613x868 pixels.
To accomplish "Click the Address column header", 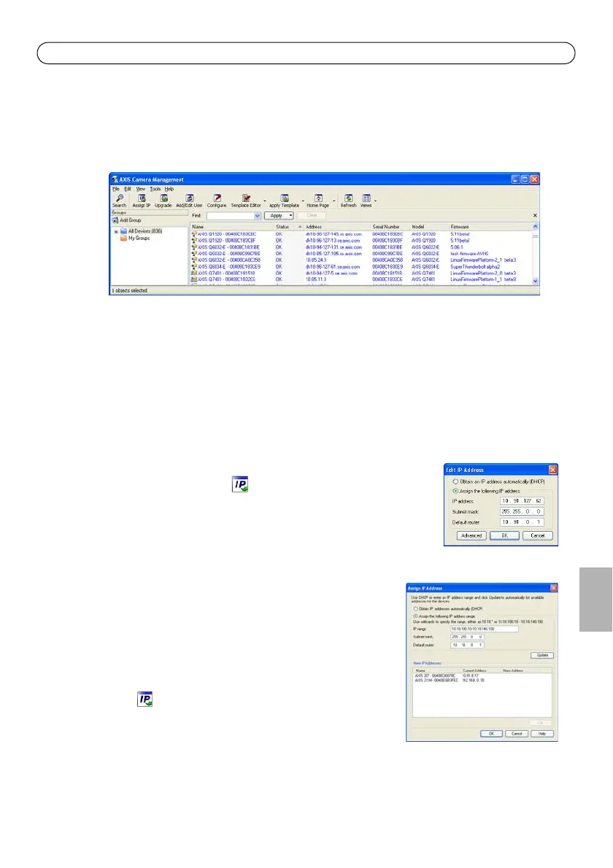I will [x=336, y=227].
